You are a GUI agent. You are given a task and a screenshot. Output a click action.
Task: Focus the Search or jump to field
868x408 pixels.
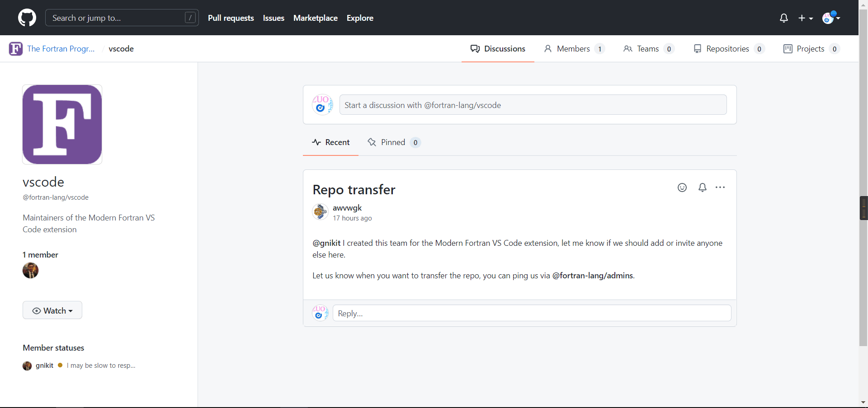(122, 18)
